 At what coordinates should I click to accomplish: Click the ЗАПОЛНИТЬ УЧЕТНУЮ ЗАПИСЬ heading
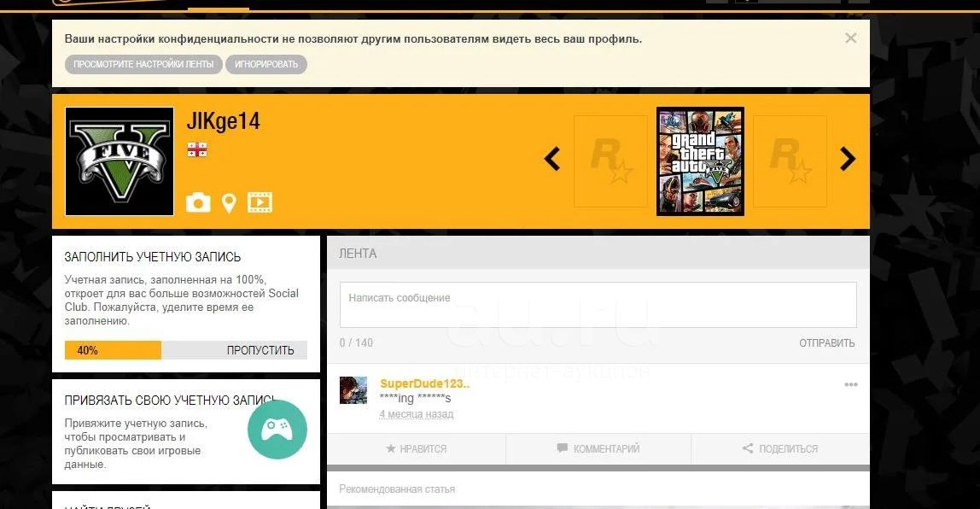[x=153, y=257]
